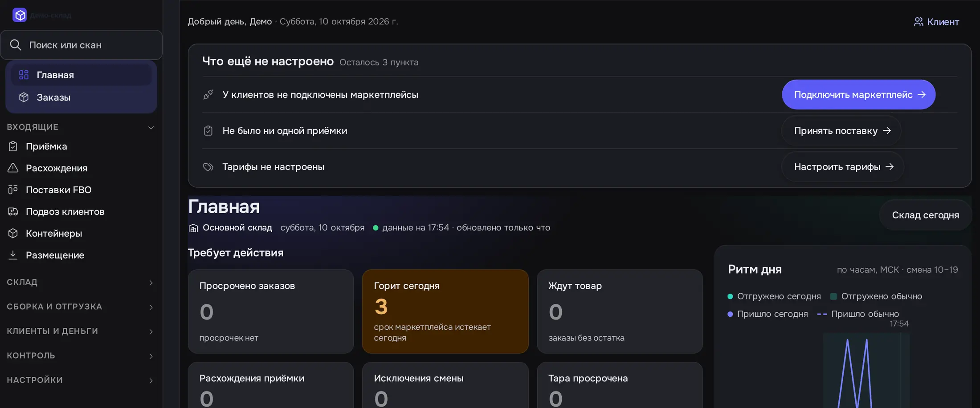The image size is (980, 408).
Task: Click the Подвоз клиентов truck icon
Action: click(13, 211)
